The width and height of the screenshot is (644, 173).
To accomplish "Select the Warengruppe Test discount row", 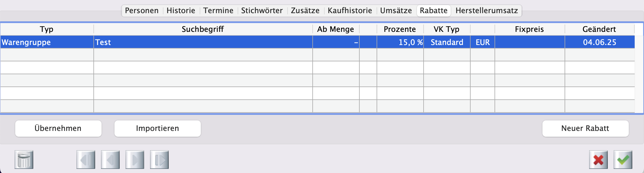I will click(x=203, y=42).
